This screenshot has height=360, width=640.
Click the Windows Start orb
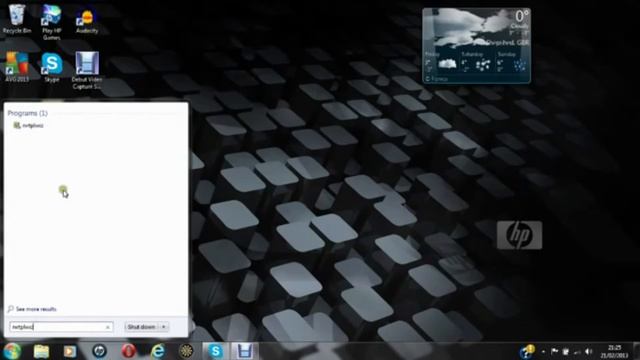pos(12,351)
